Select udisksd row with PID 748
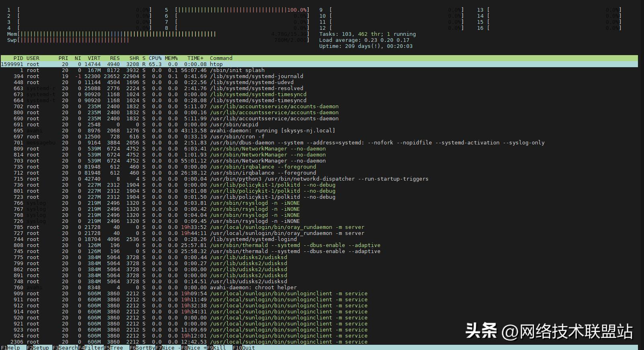Screen dimensions: 644x350 coord(319,282)
